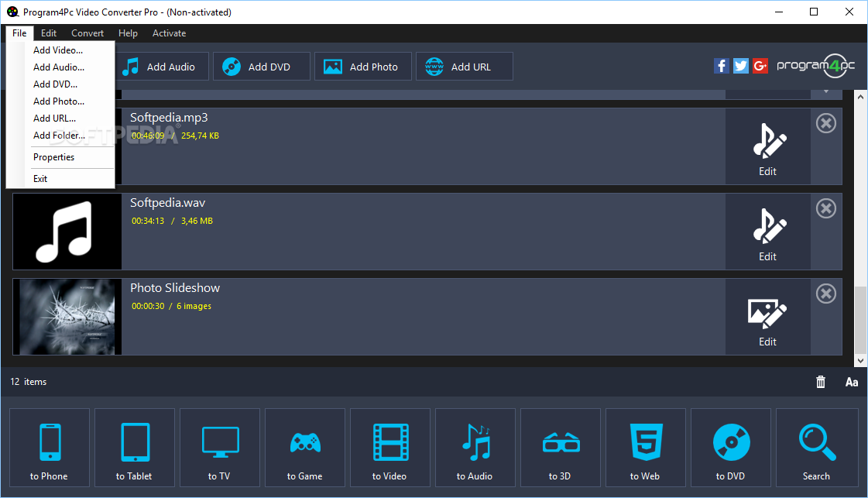868x498 pixels.
Task: Click the 3,46 MB size value
Action: (x=197, y=221)
